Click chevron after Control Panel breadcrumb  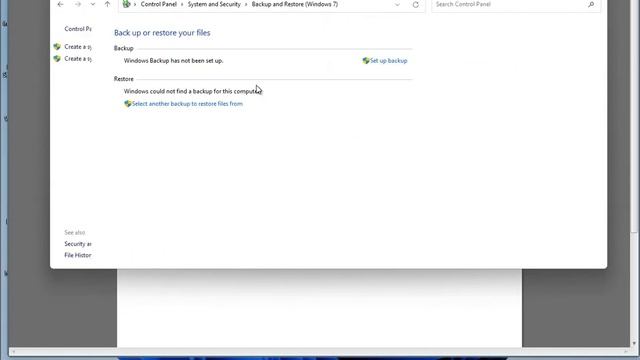click(182, 4)
